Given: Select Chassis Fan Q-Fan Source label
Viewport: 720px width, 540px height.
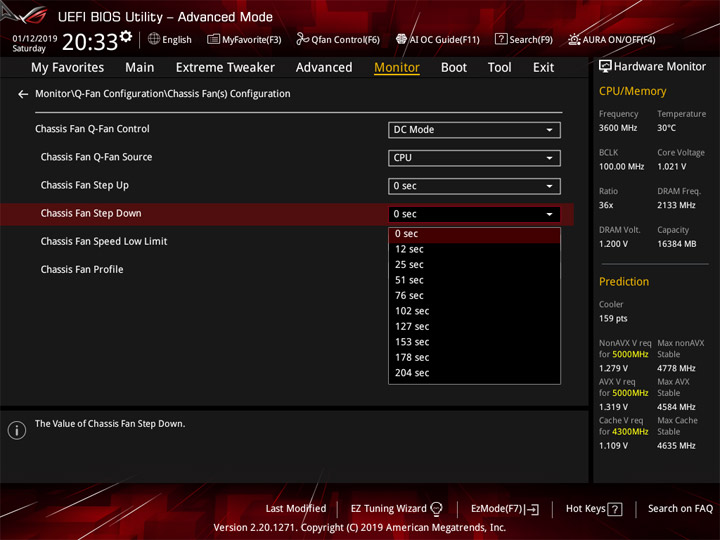Looking at the screenshot, I should pos(96,157).
